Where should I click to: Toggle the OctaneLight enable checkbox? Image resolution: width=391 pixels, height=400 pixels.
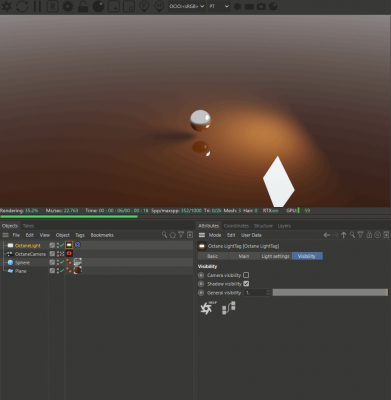click(52, 245)
